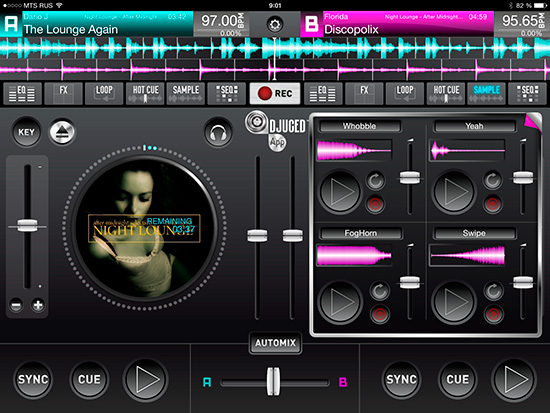
Task: Play the Swipe sample
Action: click(x=454, y=302)
